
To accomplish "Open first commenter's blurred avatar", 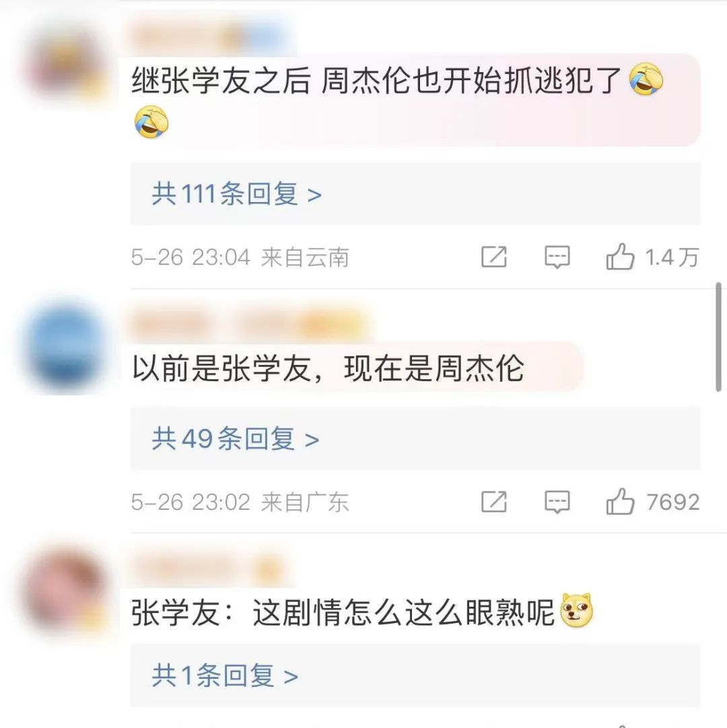I will pos(67,64).
